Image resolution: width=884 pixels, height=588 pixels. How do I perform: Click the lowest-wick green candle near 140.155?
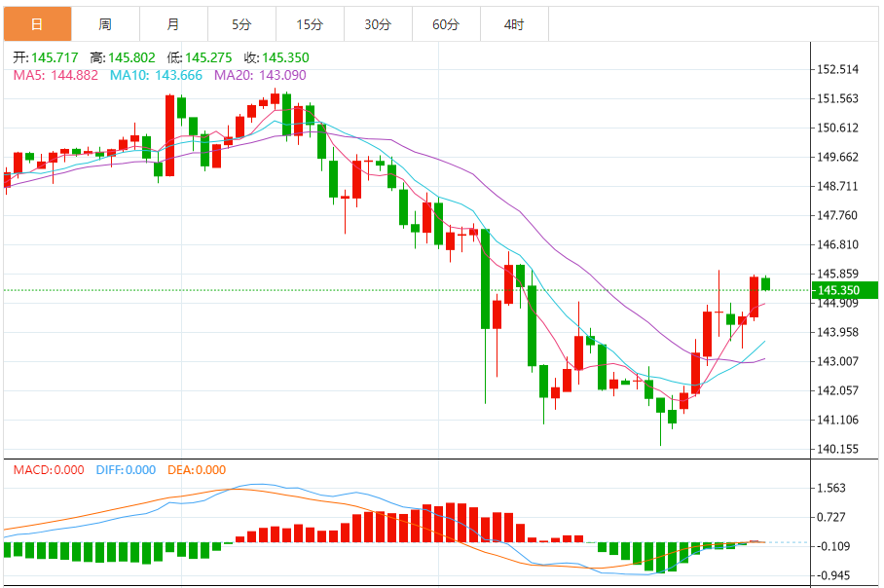pos(660,405)
